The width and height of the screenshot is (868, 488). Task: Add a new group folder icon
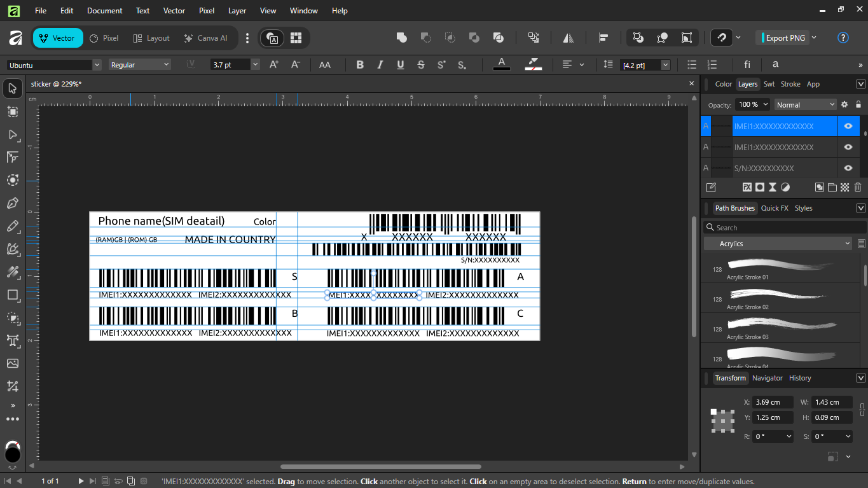[x=832, y=187]
